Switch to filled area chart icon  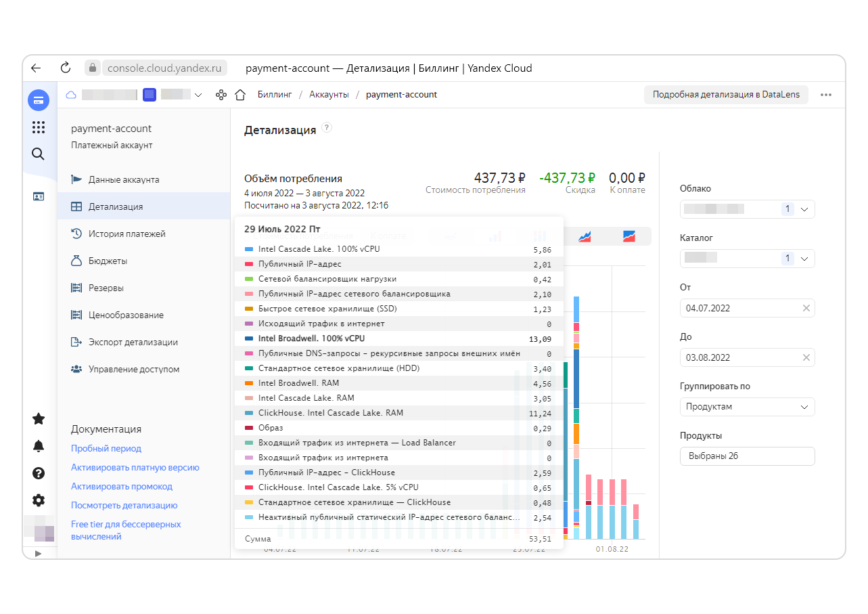point(629,236)
